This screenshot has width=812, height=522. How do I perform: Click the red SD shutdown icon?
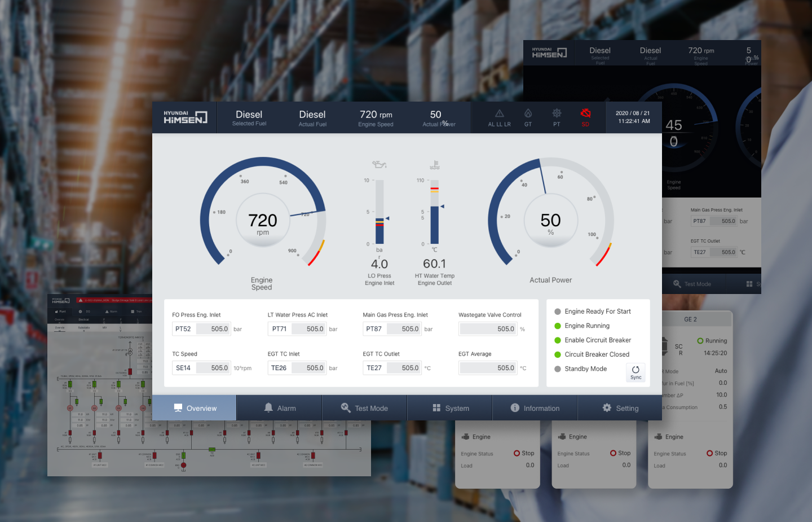(585, 113)
